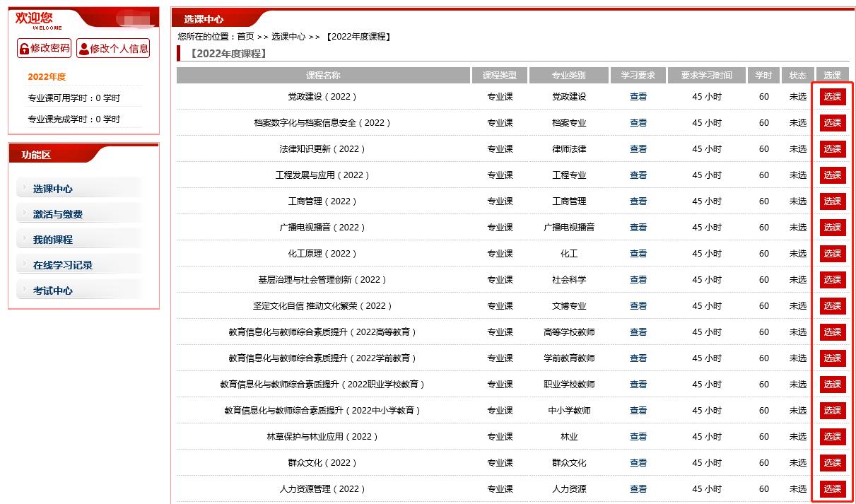Select course 法律知识更新（2022）with 选课 button
Screen dimensions: 856x504
pos(832,149)
